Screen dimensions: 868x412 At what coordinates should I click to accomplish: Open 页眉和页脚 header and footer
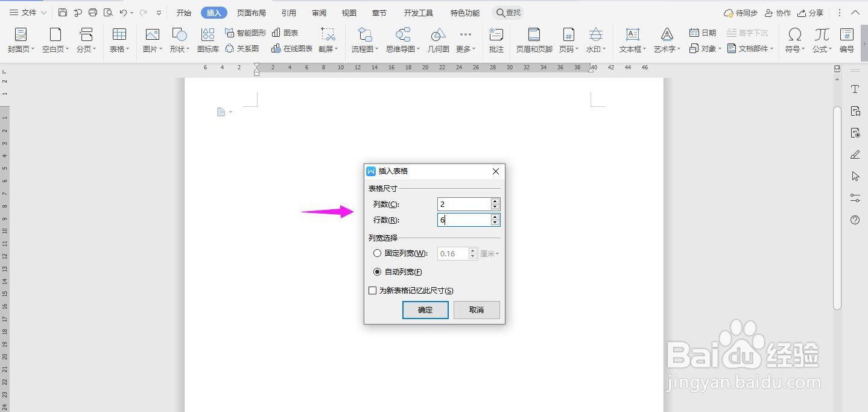(534, 40)
